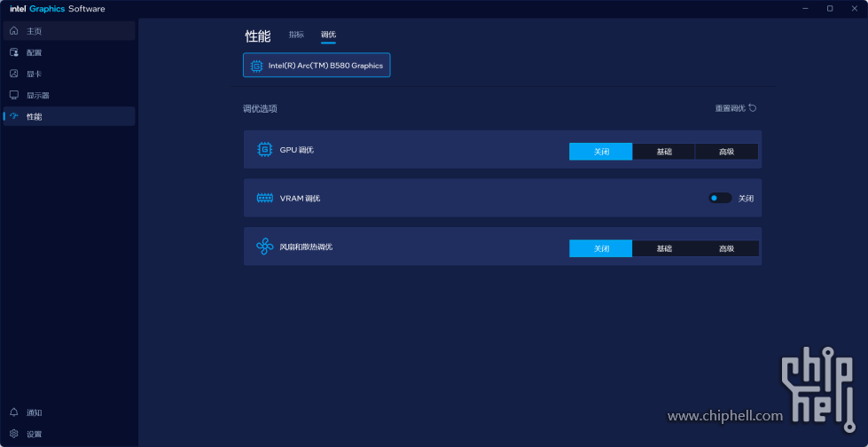868x447 pixels.
Task: Switch to the 指标 metrics tab
Action: 296,35
